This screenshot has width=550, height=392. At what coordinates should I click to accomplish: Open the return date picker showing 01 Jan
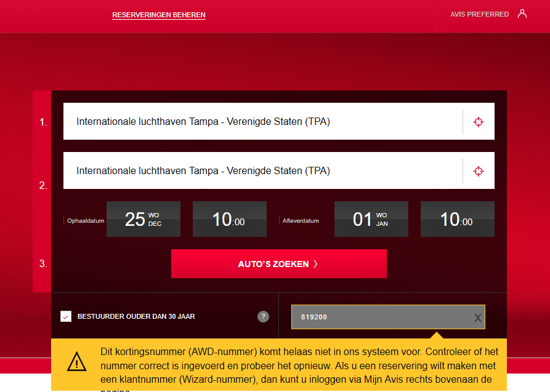(x=371, y=219)
